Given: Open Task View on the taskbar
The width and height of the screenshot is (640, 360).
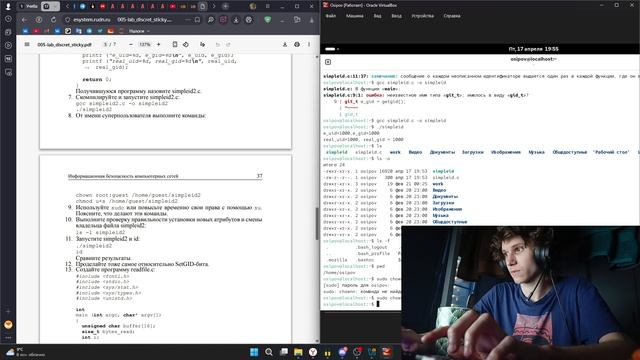Looking at the screenshot, I should point(284,352).
